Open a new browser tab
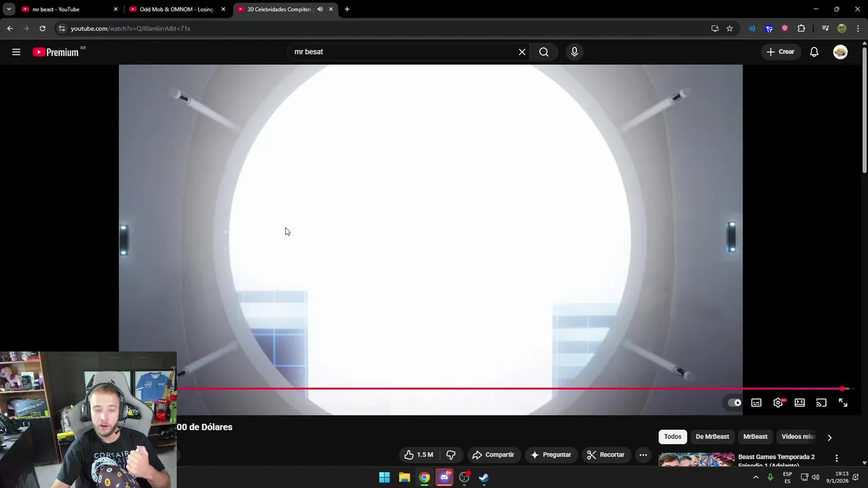Image resolution: width=868 pixels, height=488 pixels. point(347,9)
